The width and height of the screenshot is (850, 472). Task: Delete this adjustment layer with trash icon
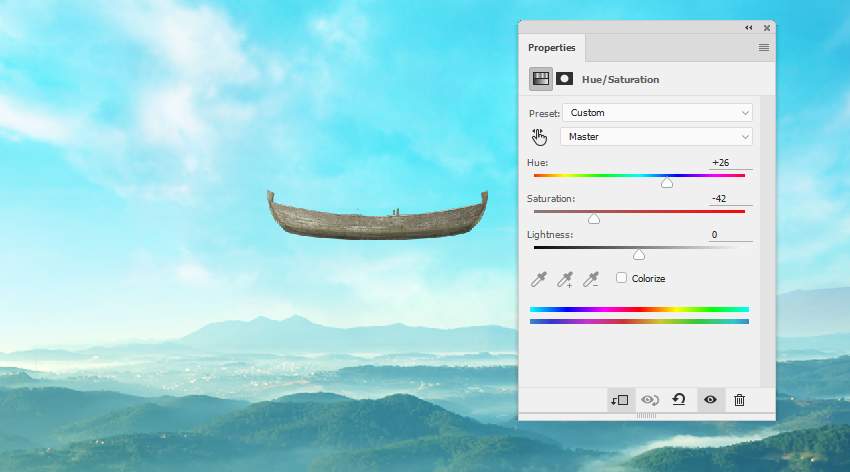coord(739,400)
